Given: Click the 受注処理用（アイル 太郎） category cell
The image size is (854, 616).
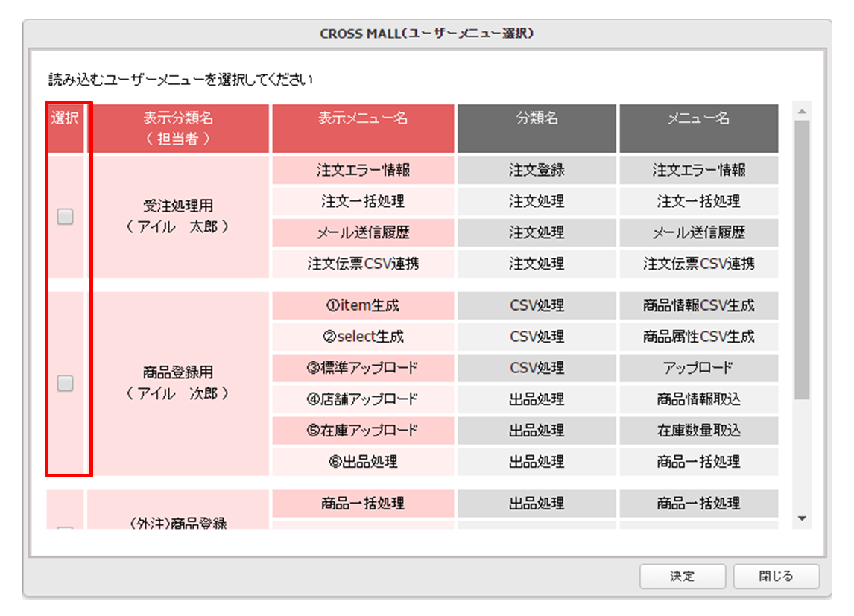Looking at the screenshot, I should 178,217.
